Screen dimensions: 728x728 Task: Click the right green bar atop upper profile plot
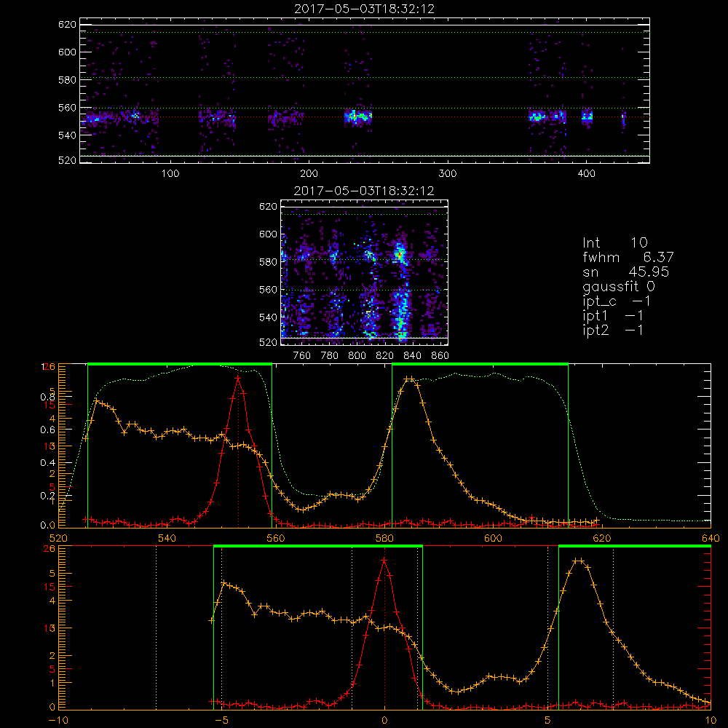(480, 364)
